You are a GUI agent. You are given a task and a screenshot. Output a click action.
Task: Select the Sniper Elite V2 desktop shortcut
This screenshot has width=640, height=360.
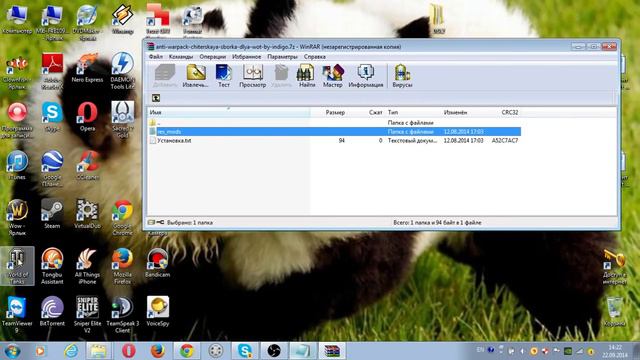[87, 314]
